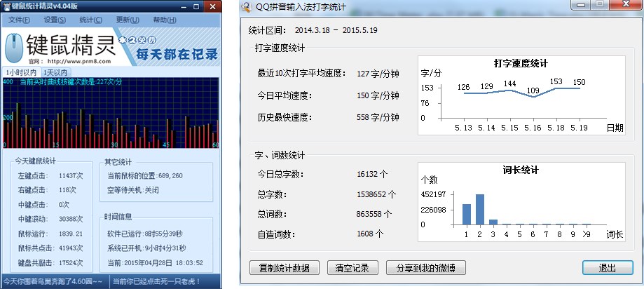Click 自造词数 1608 个 value
This screenshot has width=644, height=289.
click(370, 234)
